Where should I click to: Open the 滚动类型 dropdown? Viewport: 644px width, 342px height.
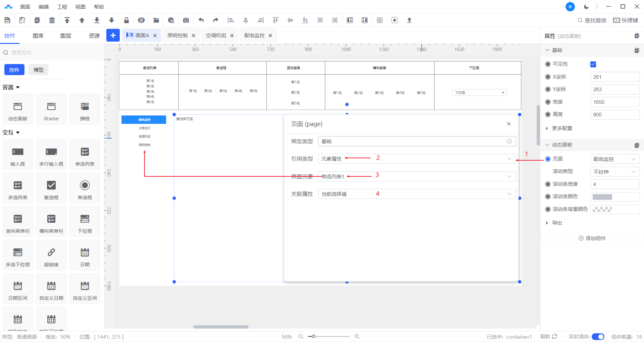pos(614,172)
